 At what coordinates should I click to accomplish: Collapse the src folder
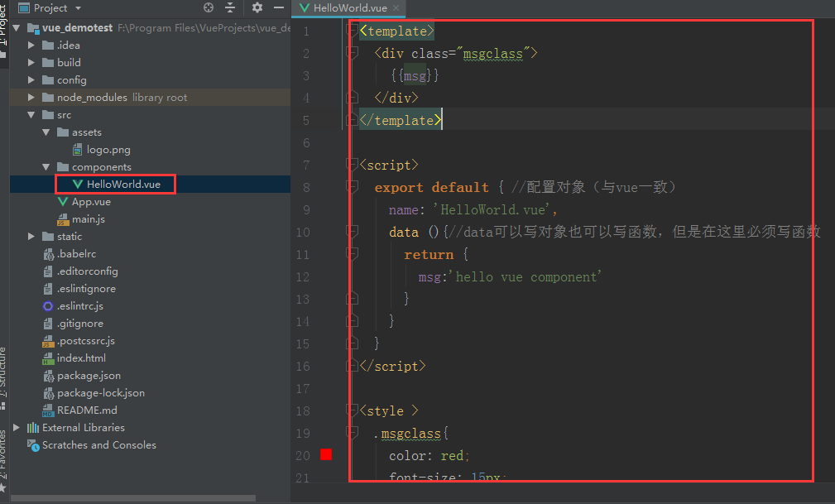(x=31, y=114)
